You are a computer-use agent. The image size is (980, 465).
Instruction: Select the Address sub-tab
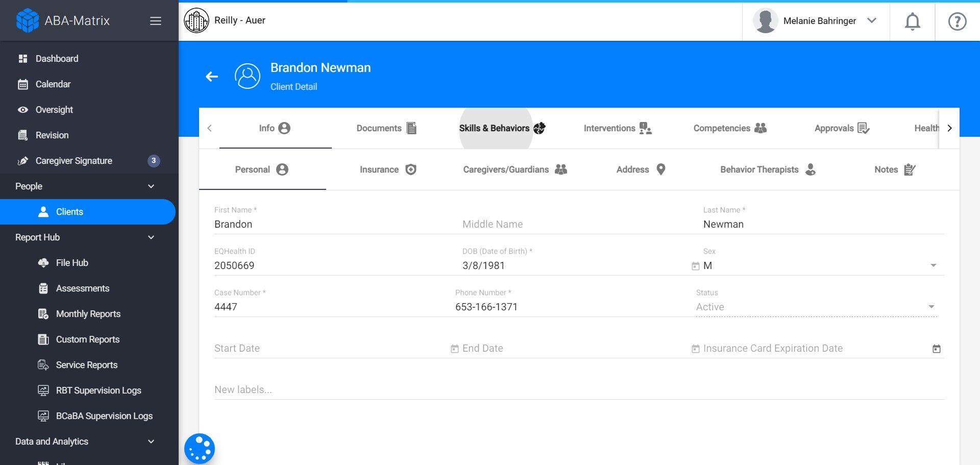click(x=641, y=169)
